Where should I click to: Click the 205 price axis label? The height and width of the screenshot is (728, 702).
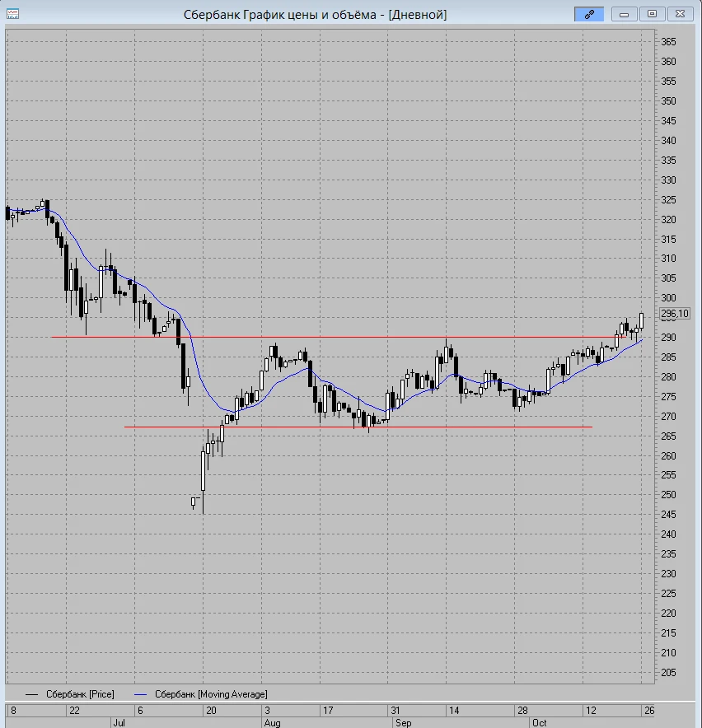pos(668,672)
